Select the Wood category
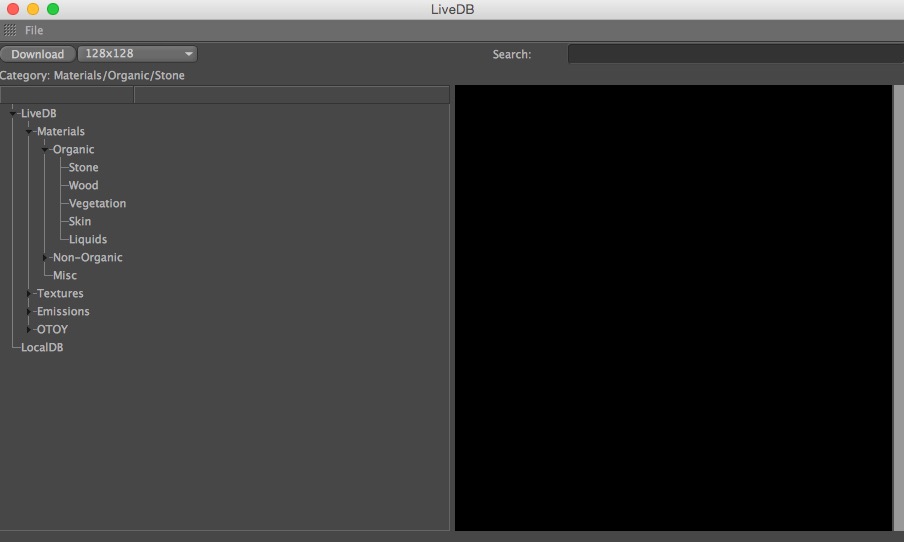Image resolution: width=904 pixels, height=542 pixels. pos(83,185)
